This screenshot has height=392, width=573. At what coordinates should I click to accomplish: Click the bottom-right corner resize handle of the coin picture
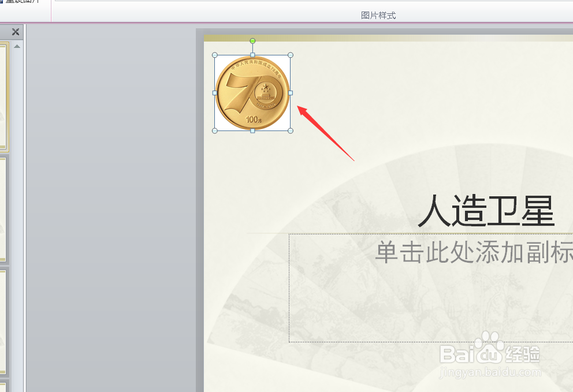click(291, 131)
